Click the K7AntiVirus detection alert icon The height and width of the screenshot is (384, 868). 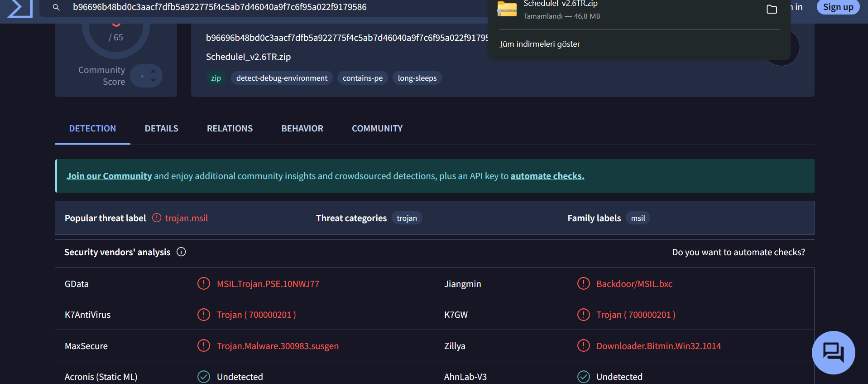[204, 315]
